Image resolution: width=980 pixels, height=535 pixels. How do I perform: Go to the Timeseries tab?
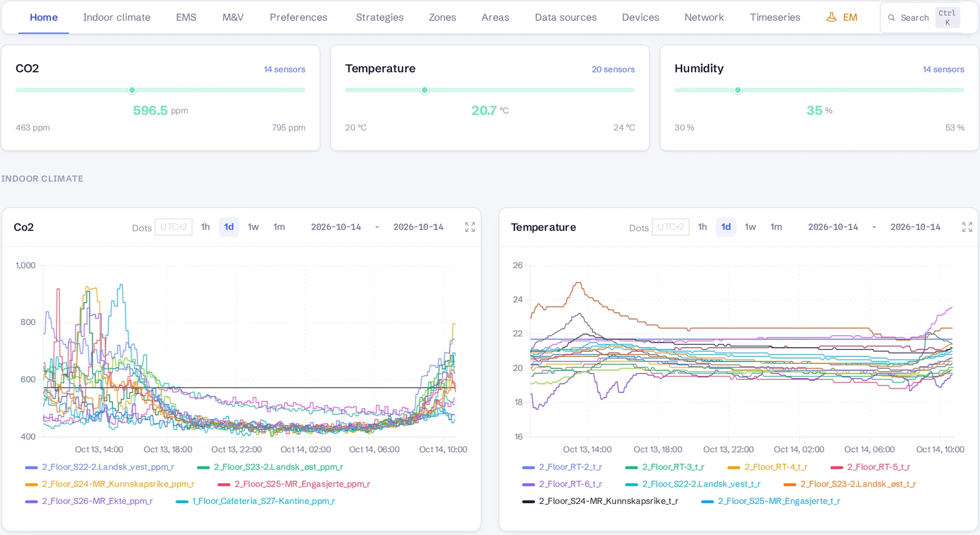click(775, 17)
